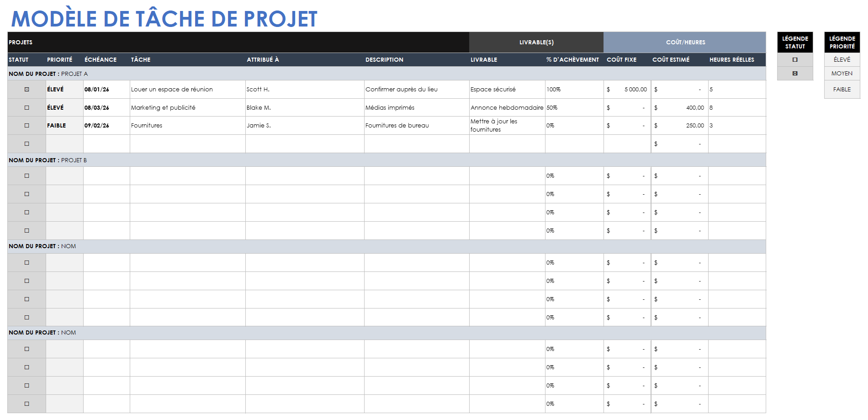Check the status box for Fournitures task
This screenshot has width=868, height=420.
(26, 126)
